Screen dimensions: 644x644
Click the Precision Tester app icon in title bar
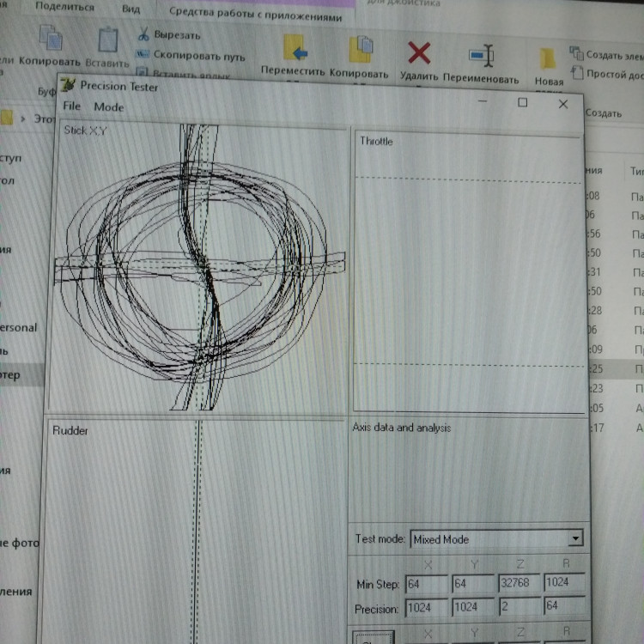pyautogui.click(x=68, y=84)
